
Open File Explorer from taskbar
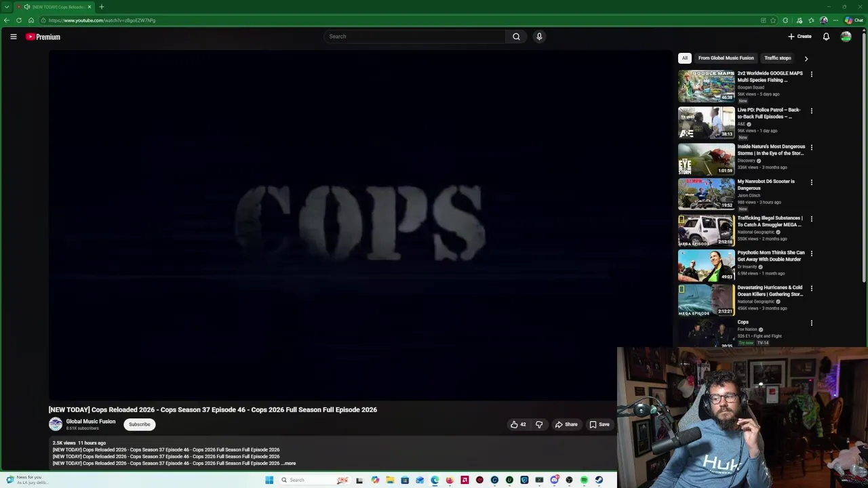[390, 480]
